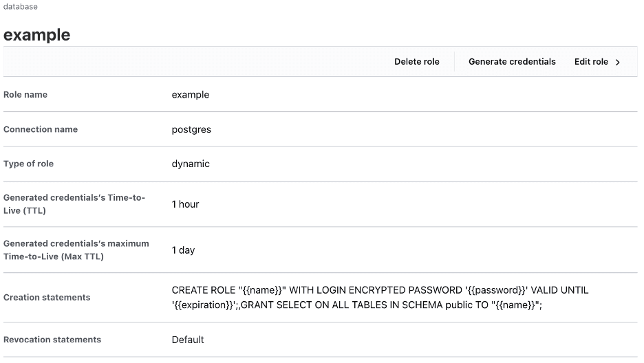Open Generate credentials
Image resolution: width=644 pixels, height=363 pixels.
pyautogui.click(x=512, y=62)
